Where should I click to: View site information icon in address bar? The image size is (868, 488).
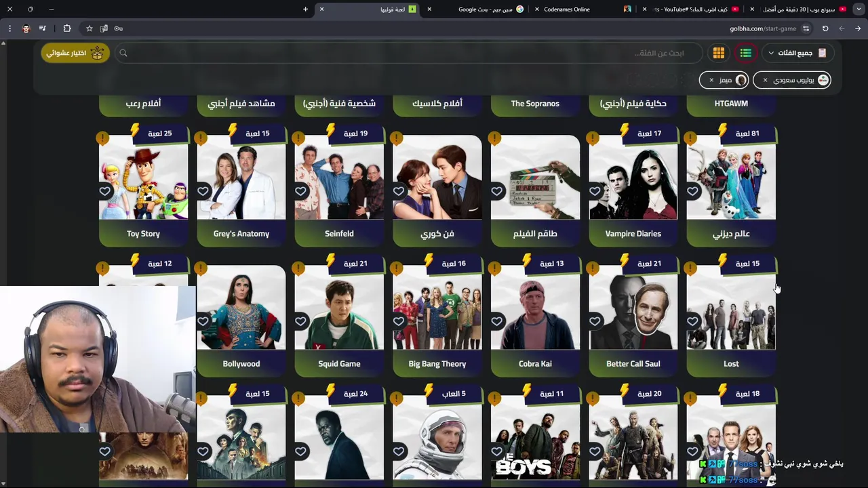(x=806, y=28)
